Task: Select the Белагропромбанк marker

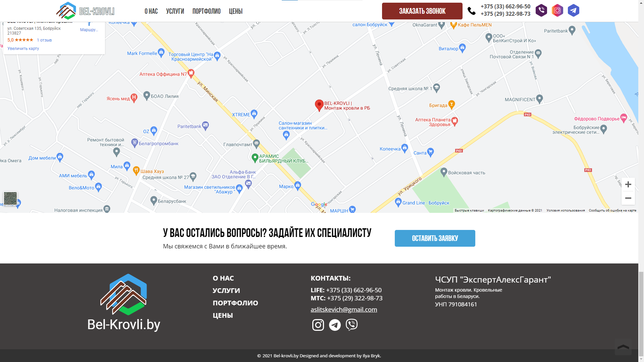Action: 135,143
